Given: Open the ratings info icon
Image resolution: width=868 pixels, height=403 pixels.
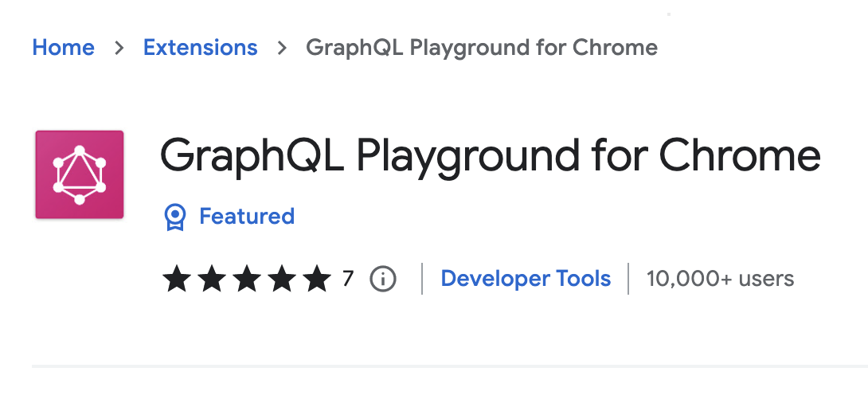Looking at the screenshot, I should (383, 279).
